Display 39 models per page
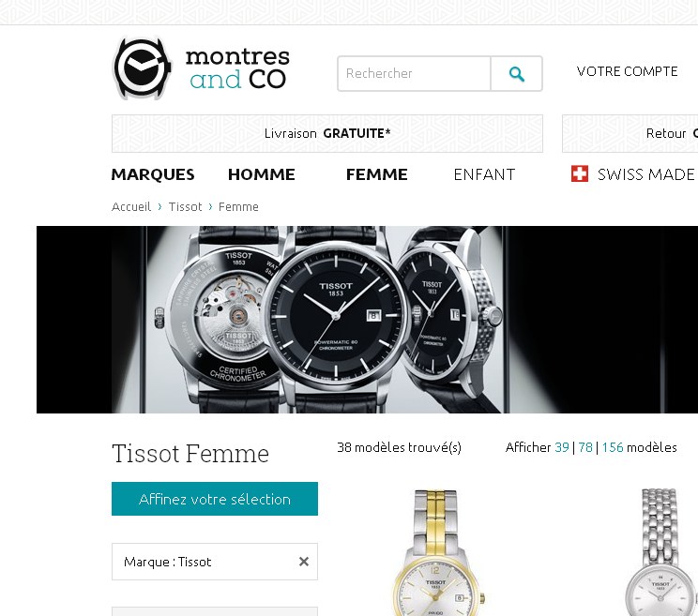The image size is (698, 616). click(x=562, y=447)
